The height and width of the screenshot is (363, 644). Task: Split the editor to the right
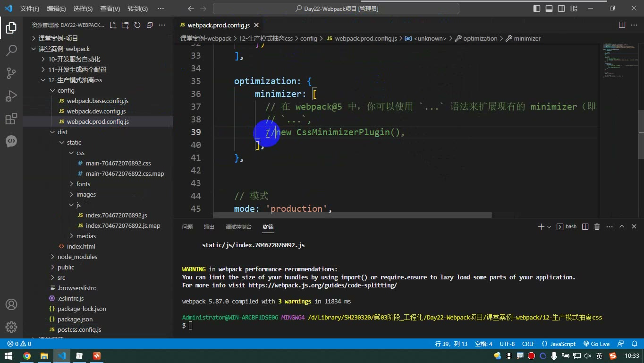point(622,25)
